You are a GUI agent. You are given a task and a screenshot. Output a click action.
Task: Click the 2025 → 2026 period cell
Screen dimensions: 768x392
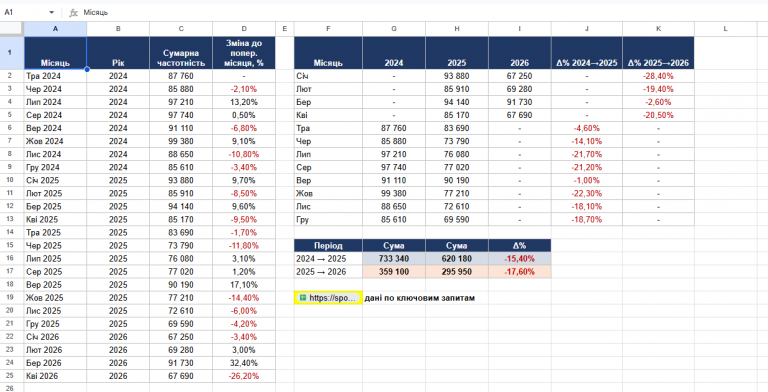[328, 272]
